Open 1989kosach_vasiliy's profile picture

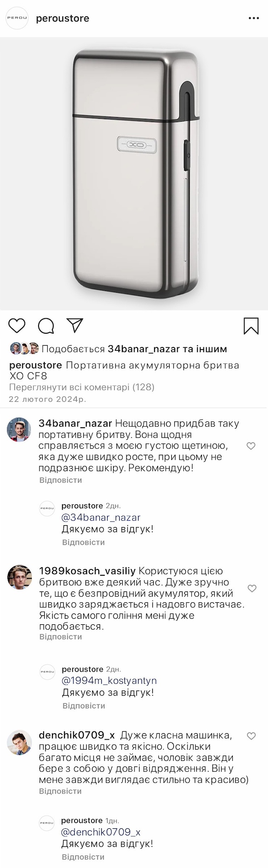pos(20,577)
